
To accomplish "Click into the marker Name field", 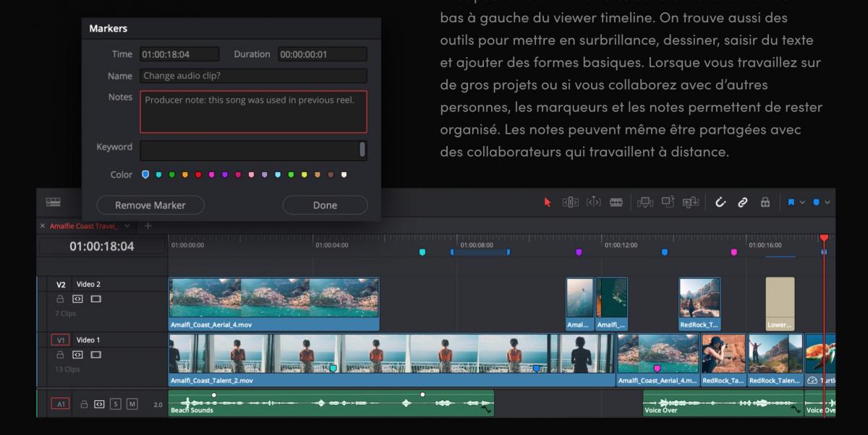I will 253,76.
